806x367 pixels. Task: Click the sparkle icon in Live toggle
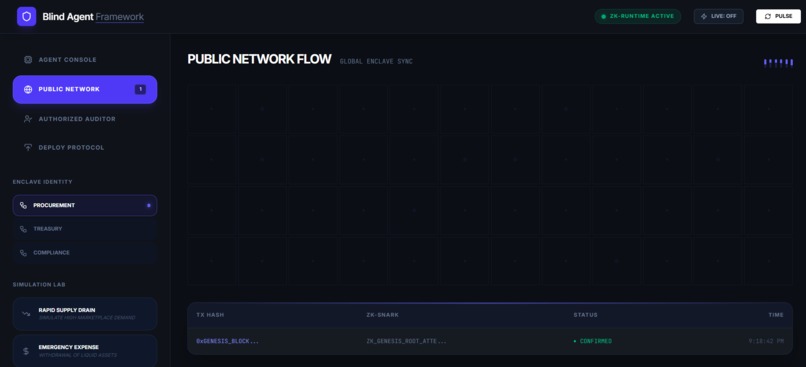coord(704,16)
